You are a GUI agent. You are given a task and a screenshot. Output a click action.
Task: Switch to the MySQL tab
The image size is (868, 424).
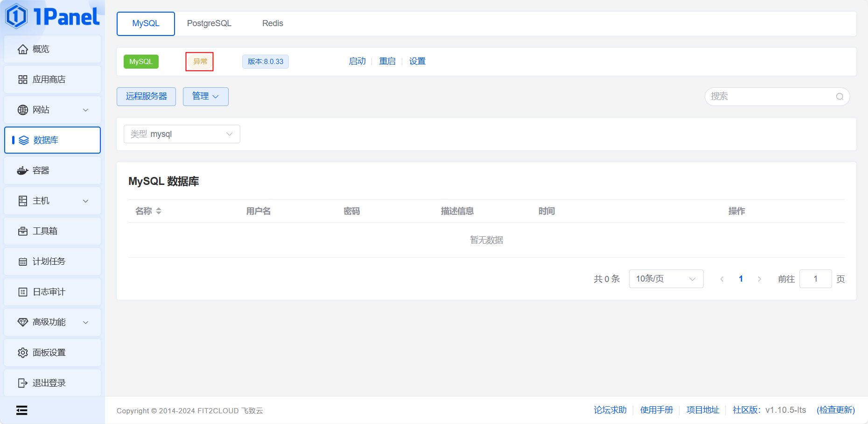click(146, 24)
